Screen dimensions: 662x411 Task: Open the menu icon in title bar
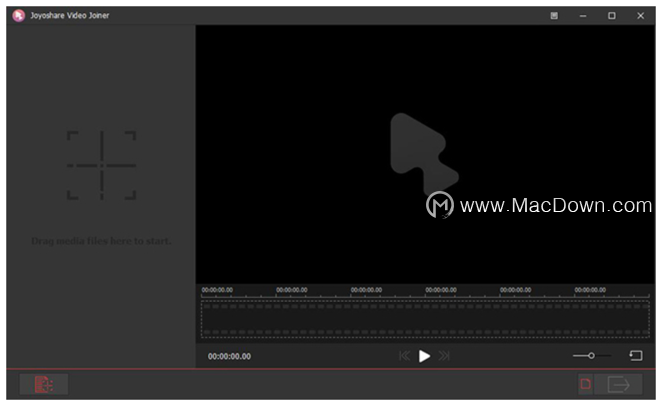click(554, 16)
